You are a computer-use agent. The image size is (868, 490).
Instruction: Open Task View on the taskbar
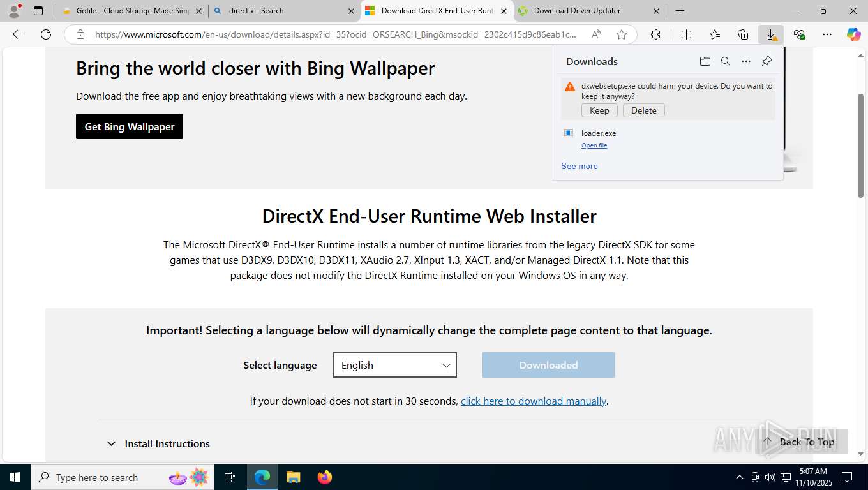click(230, 477)
